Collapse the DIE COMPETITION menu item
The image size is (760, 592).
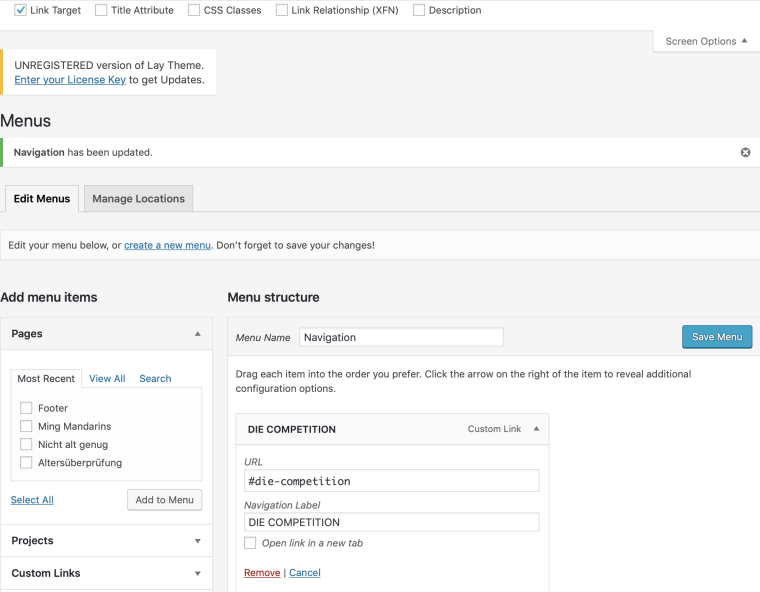point(536,429)
